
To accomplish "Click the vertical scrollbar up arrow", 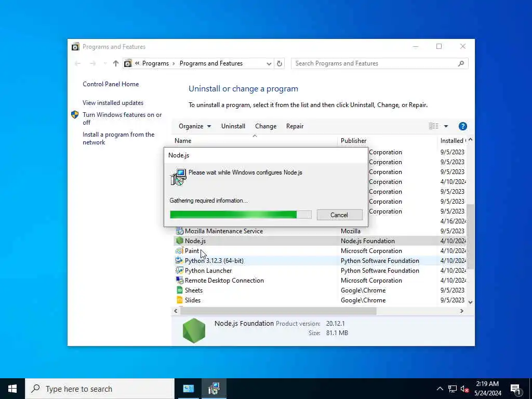I will click(471, 139).
